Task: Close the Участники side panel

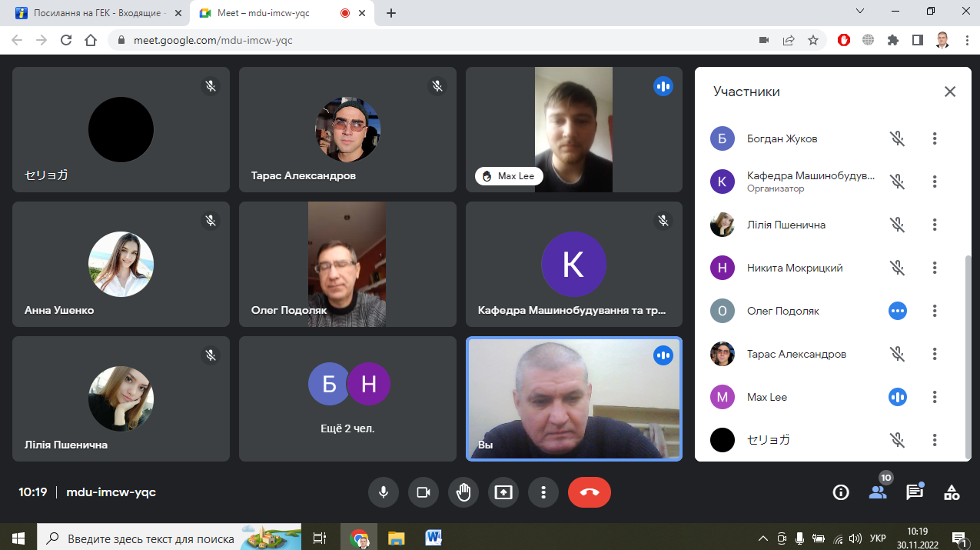Action: 950,92
